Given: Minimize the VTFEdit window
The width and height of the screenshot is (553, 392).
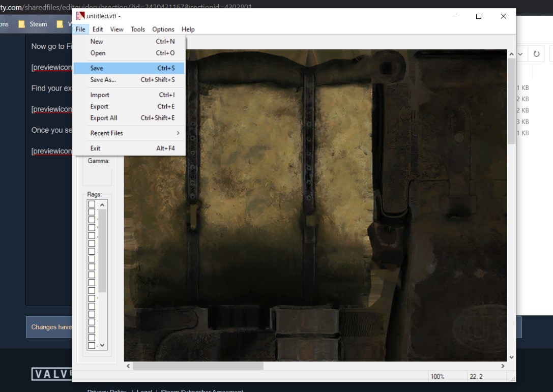Looking at the screenshot, I should pyautogui.click(x=454, y=16).
